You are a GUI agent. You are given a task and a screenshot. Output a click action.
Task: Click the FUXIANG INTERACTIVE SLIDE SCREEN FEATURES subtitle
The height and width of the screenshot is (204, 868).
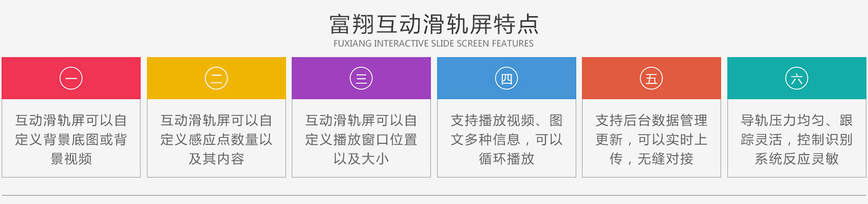(x=434, y=44)
